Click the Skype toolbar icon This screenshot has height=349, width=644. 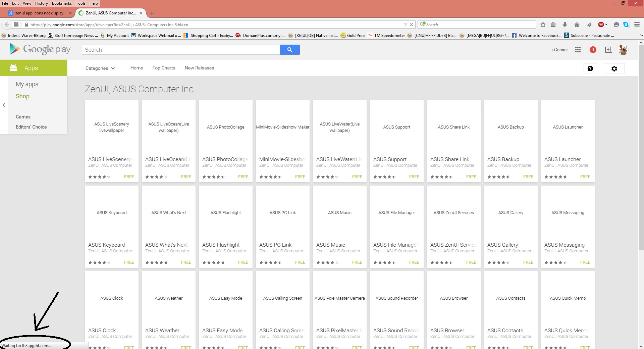(x=626, y=24)
